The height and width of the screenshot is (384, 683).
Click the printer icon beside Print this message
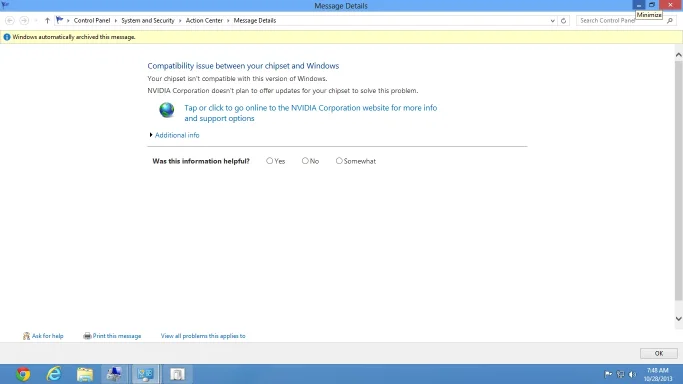click(x=87, y=336)
